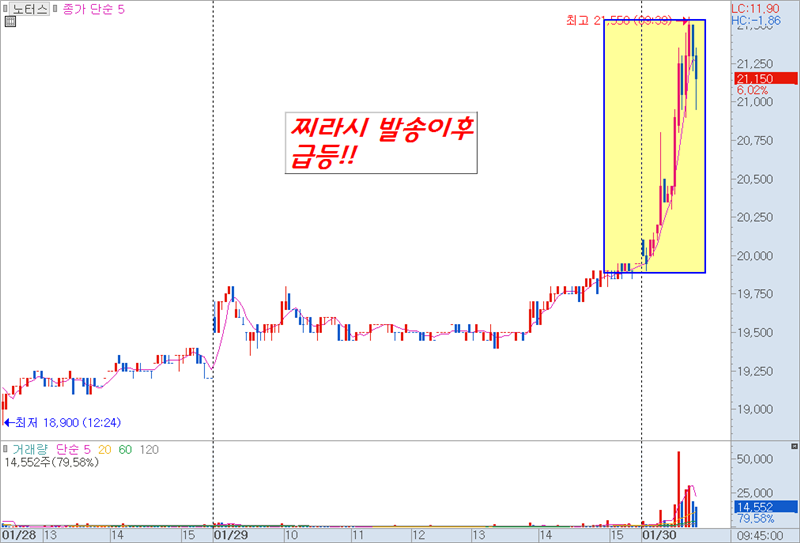Viewport: 800px width, 543px height.
Task: Click the 01/29 date marker on time axis
Action: coord(231,535)
